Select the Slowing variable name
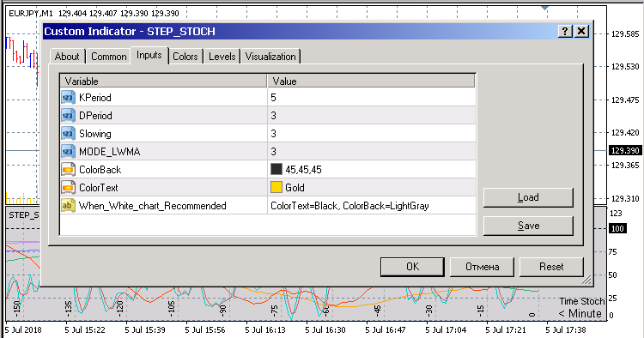Screen dimensions: 644x338 click(94, 134)
